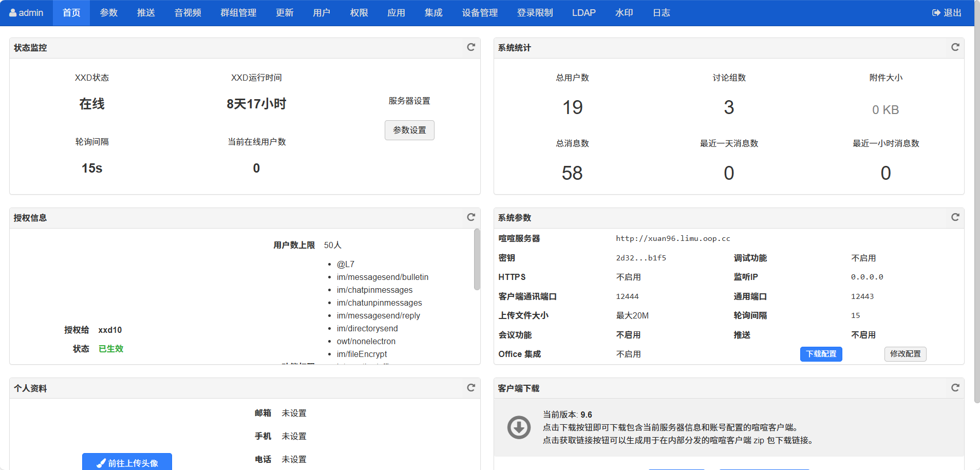Log out using 退出 link
980x470 pixels.
pos(947,13)
